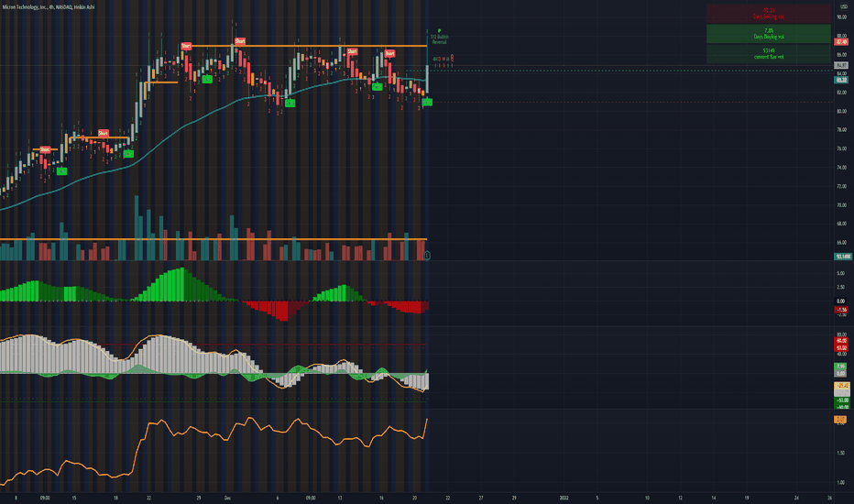Click the 5.00 label on the histogram scale

[x=841, y=273]
